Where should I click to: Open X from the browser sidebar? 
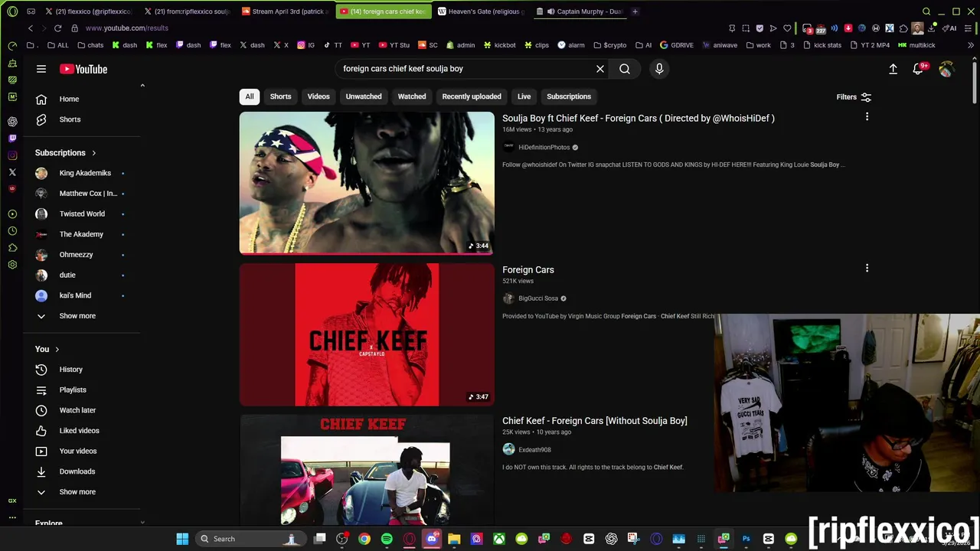coord(12,173)
